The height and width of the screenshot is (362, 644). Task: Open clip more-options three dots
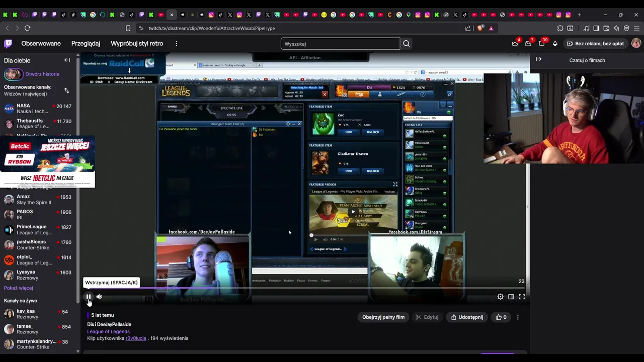coord(518,317)
